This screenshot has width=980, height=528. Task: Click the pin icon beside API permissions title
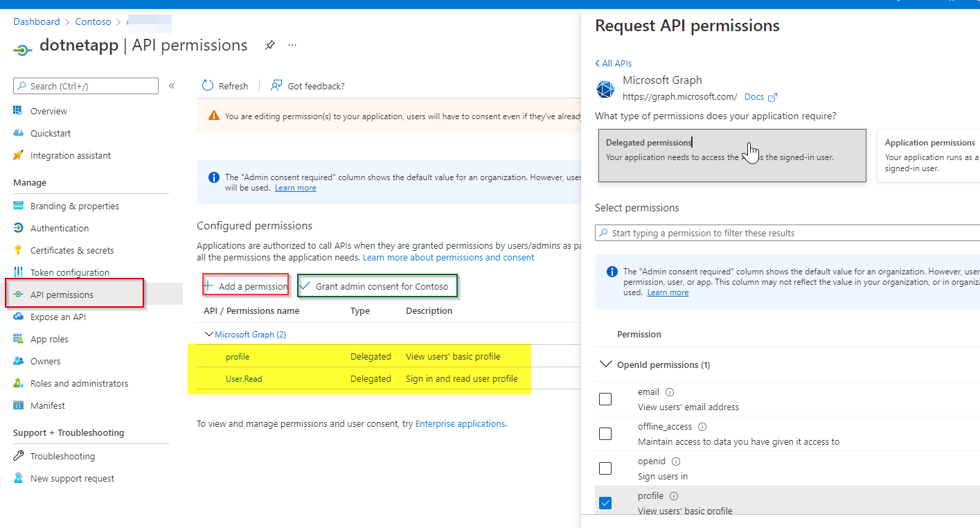(270, 45)
